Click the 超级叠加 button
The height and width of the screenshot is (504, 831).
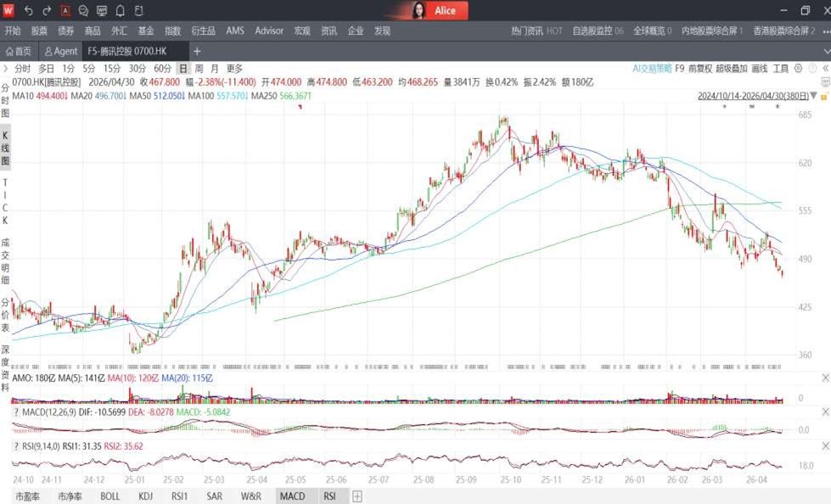pos(732,69)
